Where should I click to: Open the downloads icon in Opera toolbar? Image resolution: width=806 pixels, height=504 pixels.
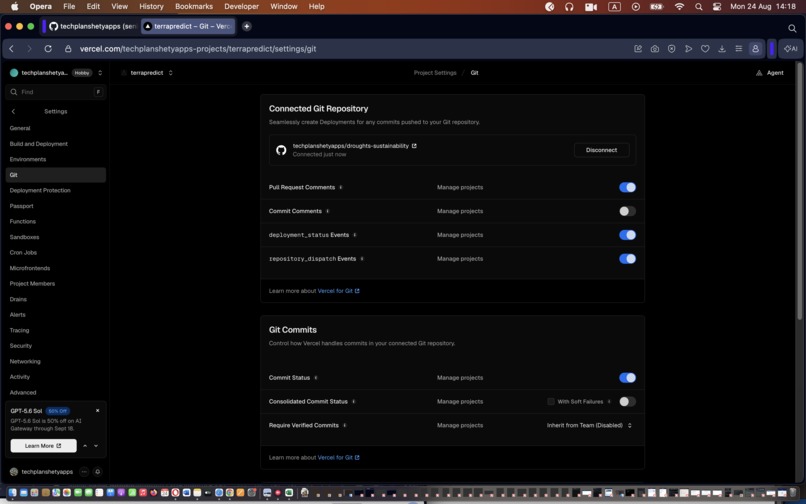click(722, 49)
